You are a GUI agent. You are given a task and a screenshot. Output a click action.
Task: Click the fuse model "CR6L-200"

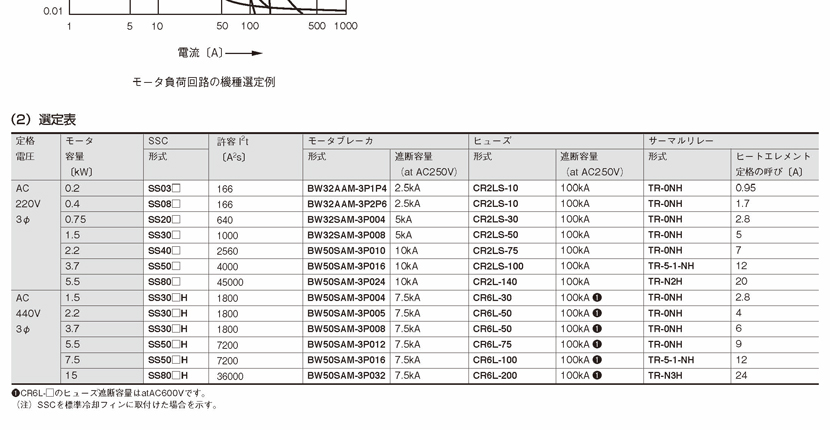pos(495,375)
